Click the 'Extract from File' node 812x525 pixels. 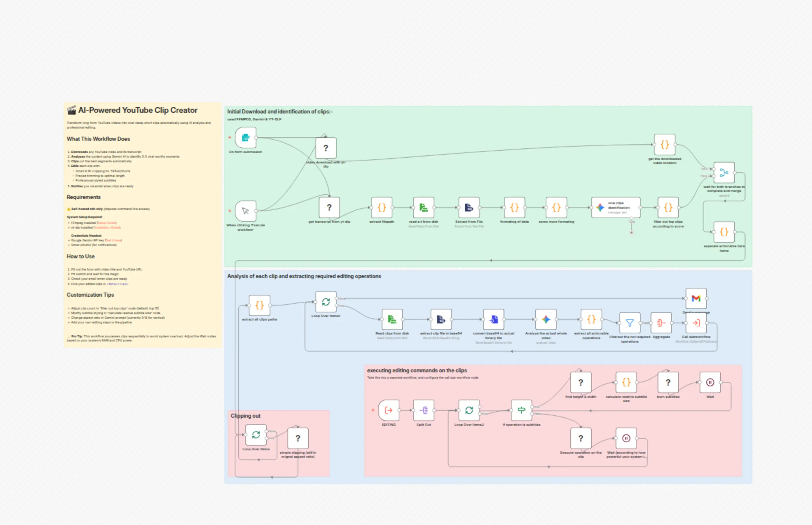tap(469, 207)
